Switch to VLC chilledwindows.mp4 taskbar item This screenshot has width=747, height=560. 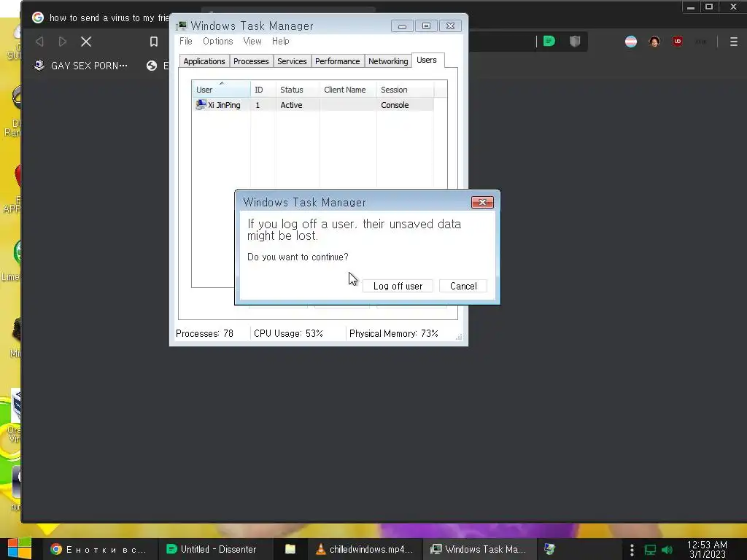click(x=365, y=550)
